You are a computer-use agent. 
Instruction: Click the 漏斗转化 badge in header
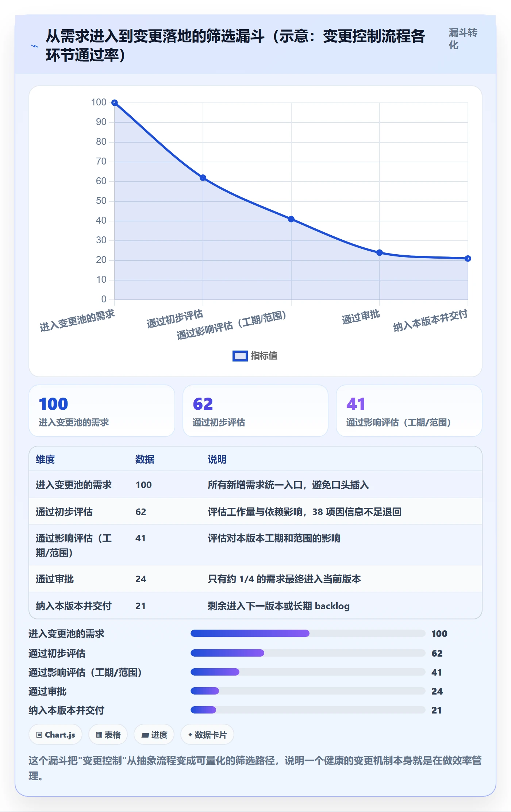coord(463,39)
